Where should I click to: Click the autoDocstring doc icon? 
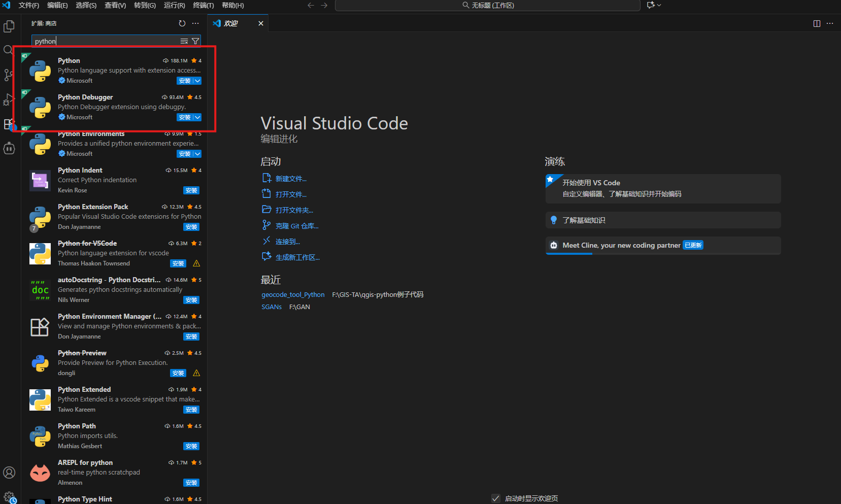pos(40,290)
